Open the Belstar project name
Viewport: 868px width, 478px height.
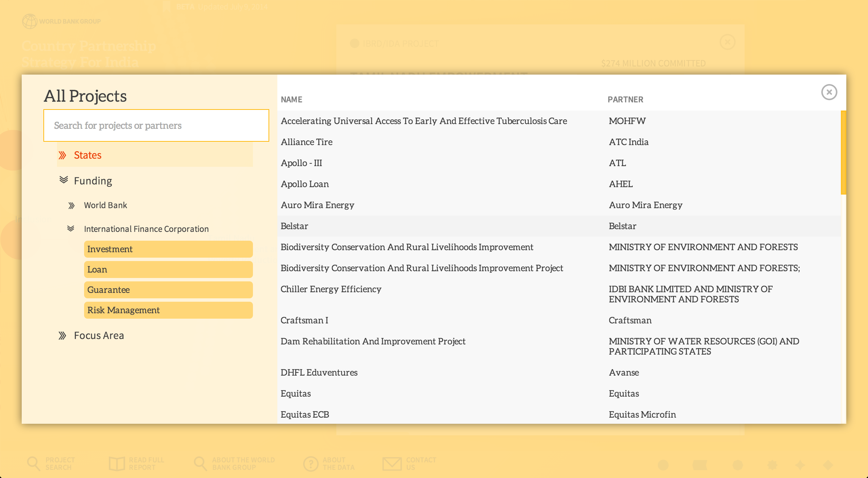tap(294, 226)
